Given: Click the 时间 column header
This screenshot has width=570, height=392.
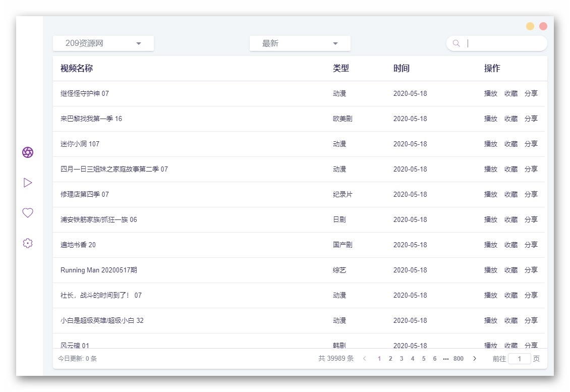Looking at the screenshot, I should 402,68.
